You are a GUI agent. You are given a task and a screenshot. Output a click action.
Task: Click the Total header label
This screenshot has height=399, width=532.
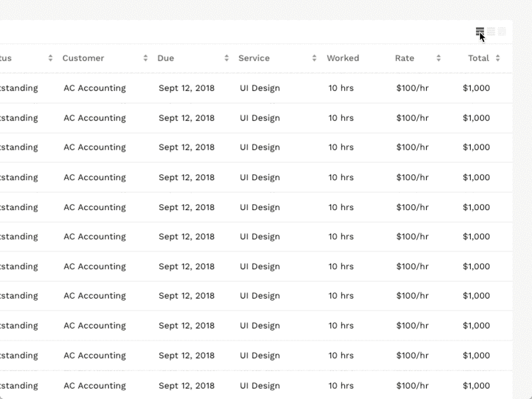pyautogui.click(x=479, y=58)
